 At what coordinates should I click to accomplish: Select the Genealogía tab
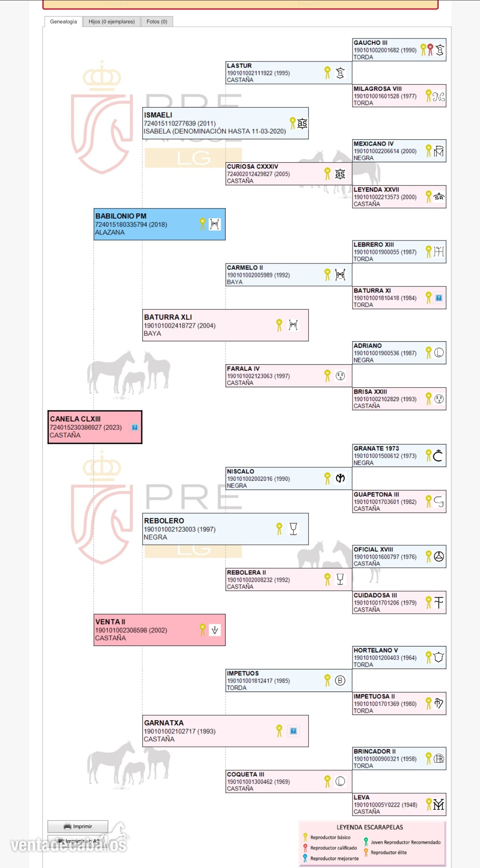[x=64, y=22]
